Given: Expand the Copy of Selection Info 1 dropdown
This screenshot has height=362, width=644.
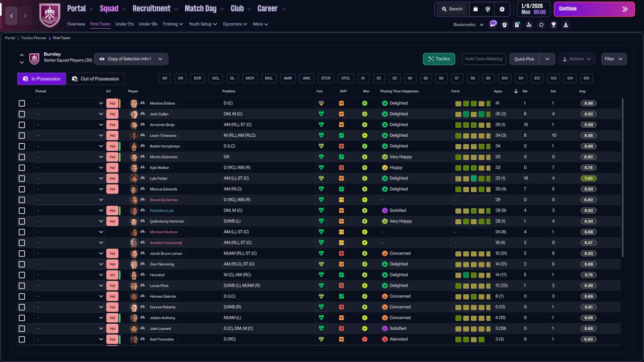Looking at the screenshot, I should tap(131, 59).
